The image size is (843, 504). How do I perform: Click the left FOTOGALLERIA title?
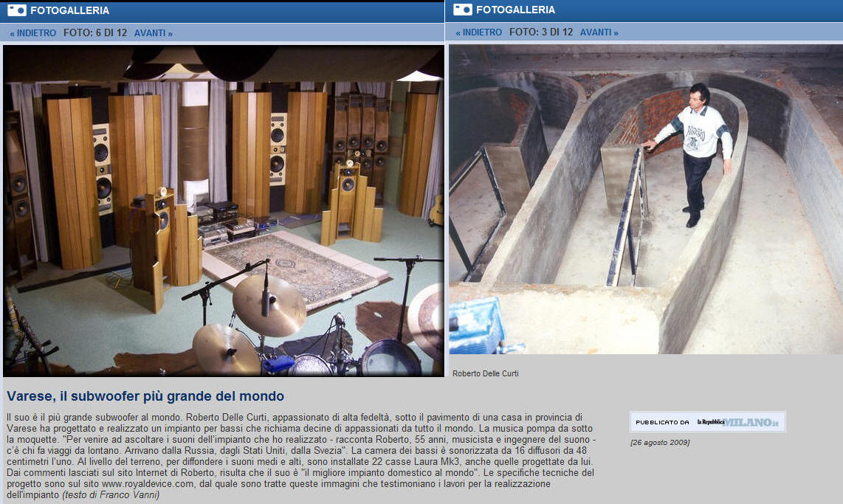tap(69, 10)
